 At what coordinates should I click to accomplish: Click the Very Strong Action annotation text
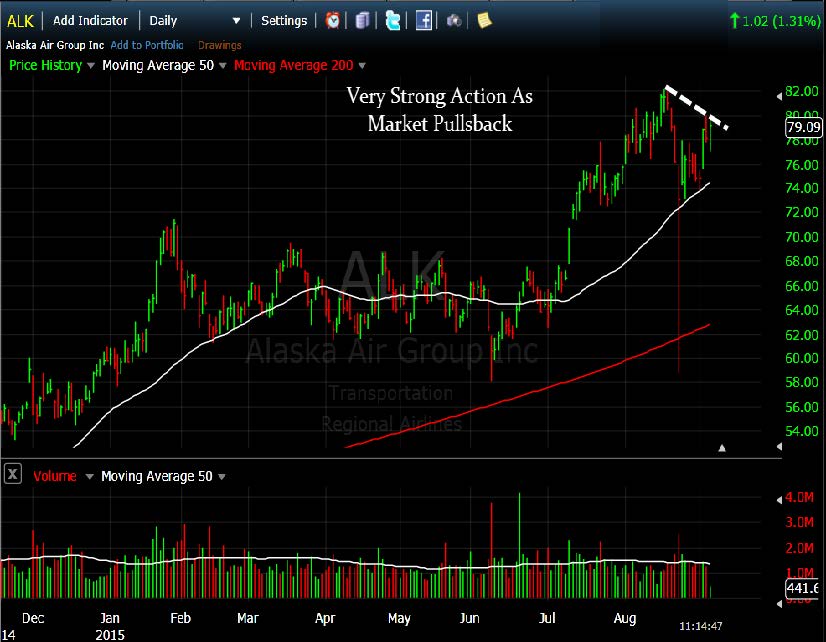pos(440,110)
